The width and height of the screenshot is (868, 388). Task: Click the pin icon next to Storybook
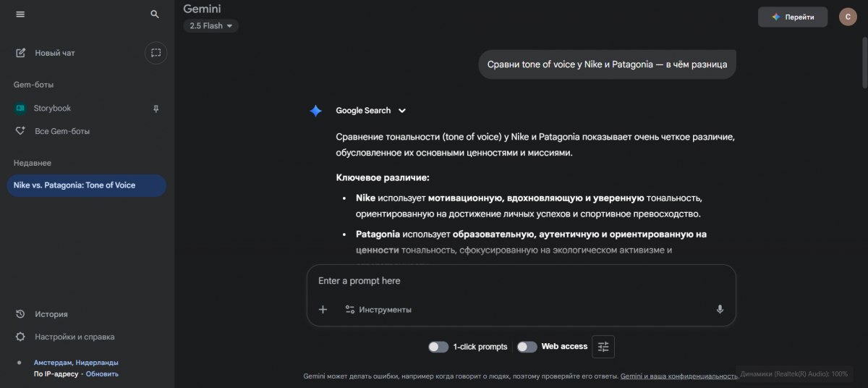click(x=156, y=109)
